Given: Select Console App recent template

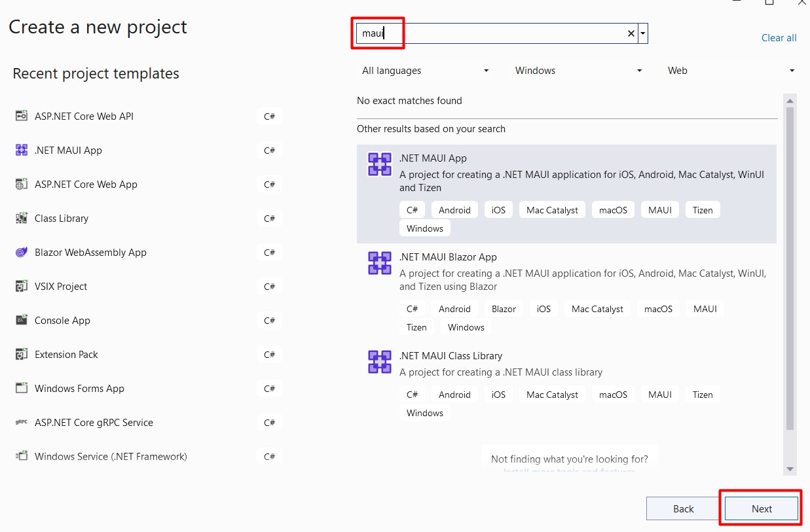Looking at the screenshot, I should 148,320.
